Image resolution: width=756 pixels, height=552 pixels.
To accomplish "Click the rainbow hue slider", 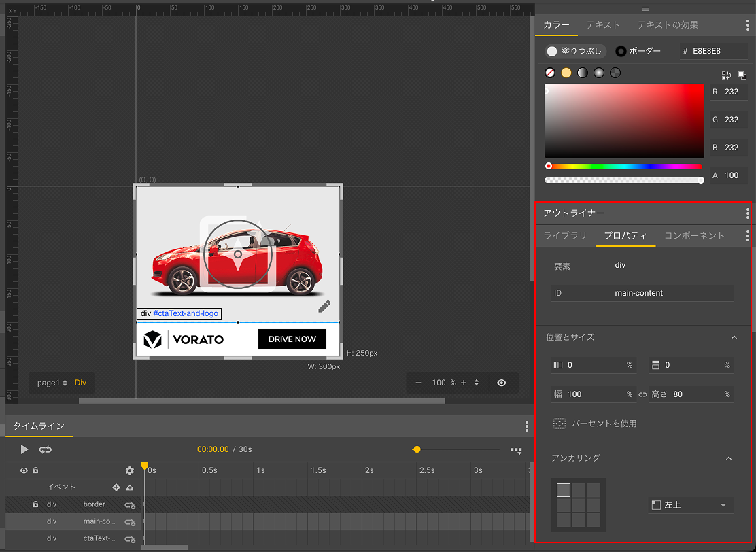I will 624,166.
